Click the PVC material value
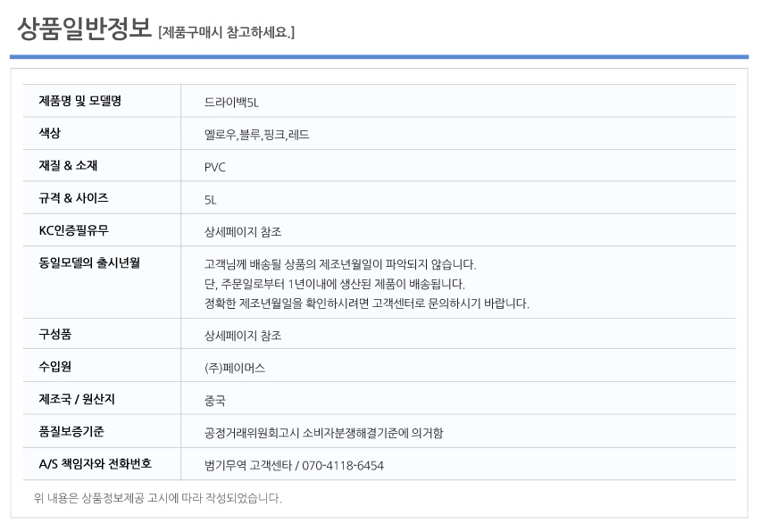 [x=215, y=168]
